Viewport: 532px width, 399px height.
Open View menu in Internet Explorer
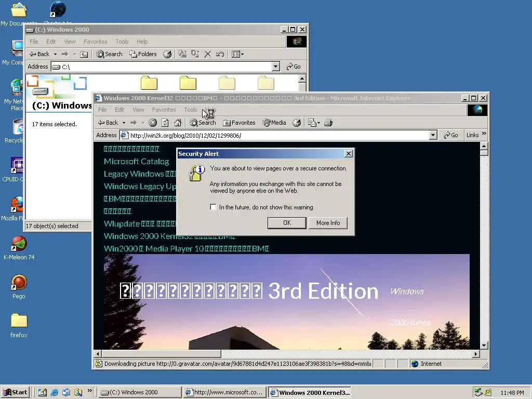(138, 110)
